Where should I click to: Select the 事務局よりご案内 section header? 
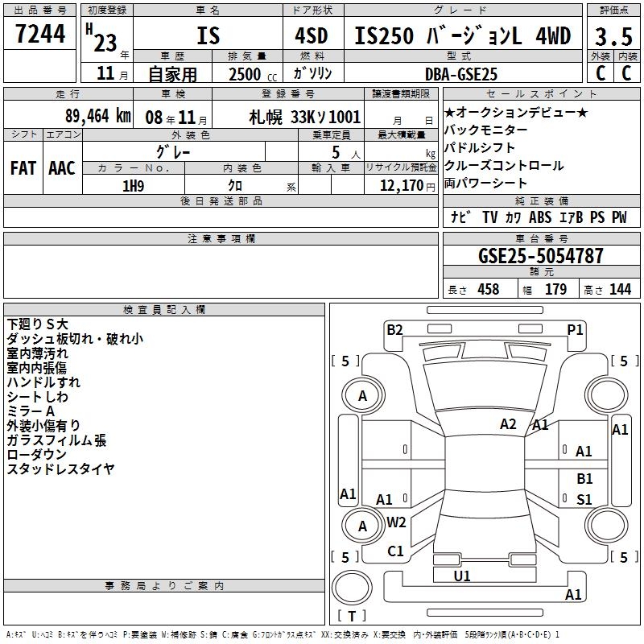(164, 586)
